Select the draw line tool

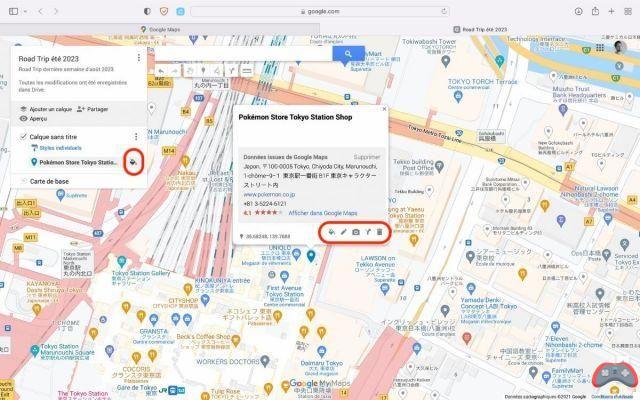click(x=217, y=71)
